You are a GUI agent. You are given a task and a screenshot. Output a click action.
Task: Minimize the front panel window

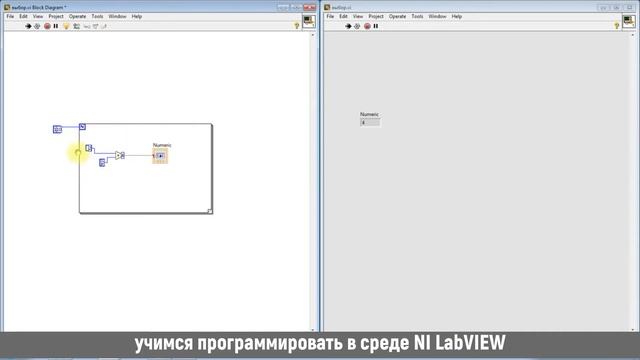[x=603, y=7]
